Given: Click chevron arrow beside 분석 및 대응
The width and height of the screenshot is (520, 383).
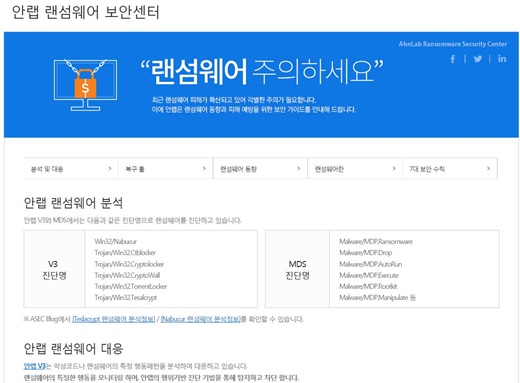Looking at the screenshot, I should point(110,168).
